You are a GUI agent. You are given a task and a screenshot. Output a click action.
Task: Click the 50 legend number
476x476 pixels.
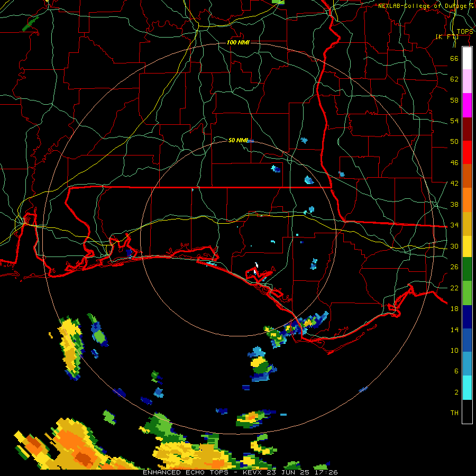[x=454, y=141]
